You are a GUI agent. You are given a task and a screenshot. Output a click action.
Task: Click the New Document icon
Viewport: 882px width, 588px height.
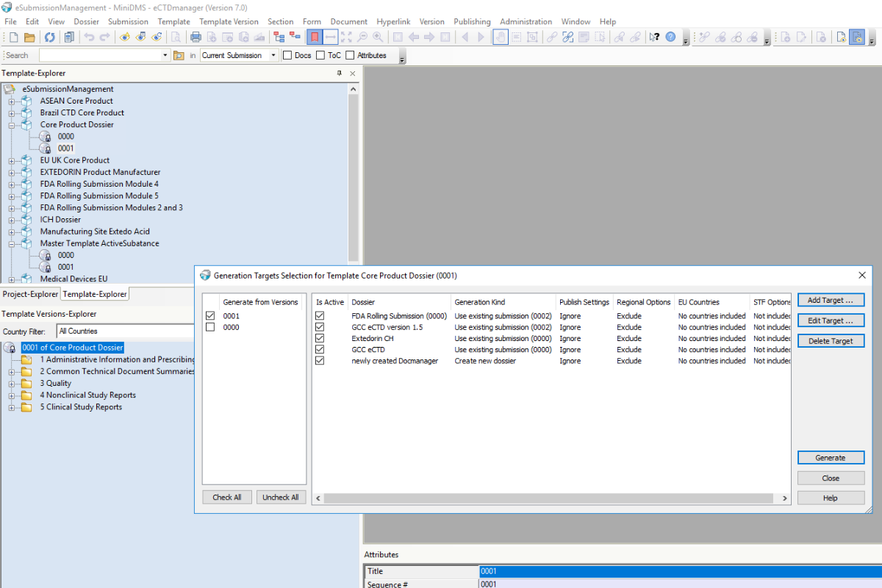click(x=12, y=37)
